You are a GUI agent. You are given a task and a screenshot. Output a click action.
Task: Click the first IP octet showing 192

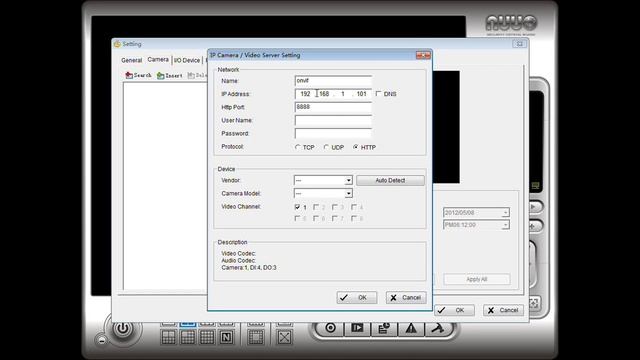(x=305, y=94)
